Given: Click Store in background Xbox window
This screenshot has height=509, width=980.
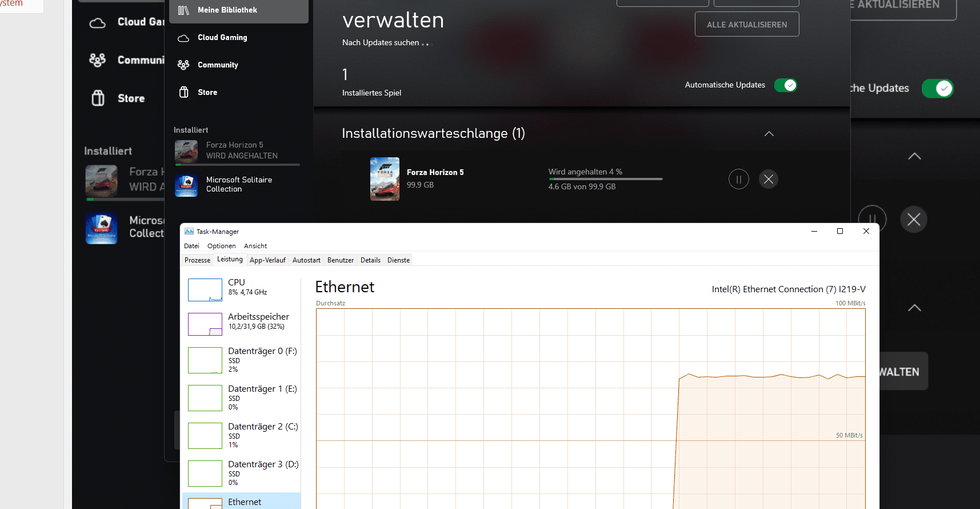Looking at the screenshot, I should (x=131, y=98).
